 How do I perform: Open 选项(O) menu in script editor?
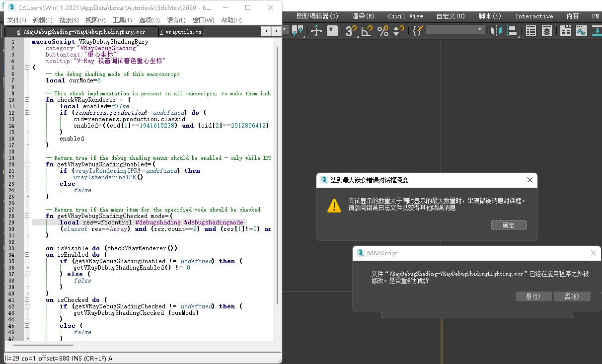[149, 20]
